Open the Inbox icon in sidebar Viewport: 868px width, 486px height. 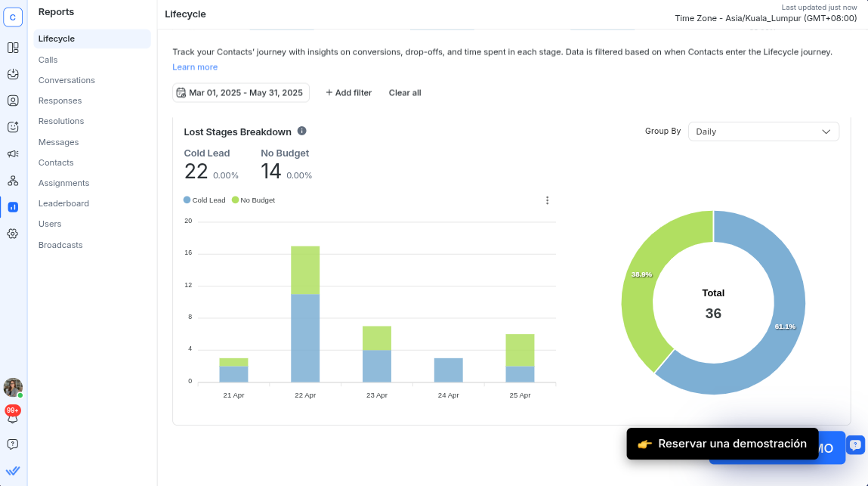point(13,74)
